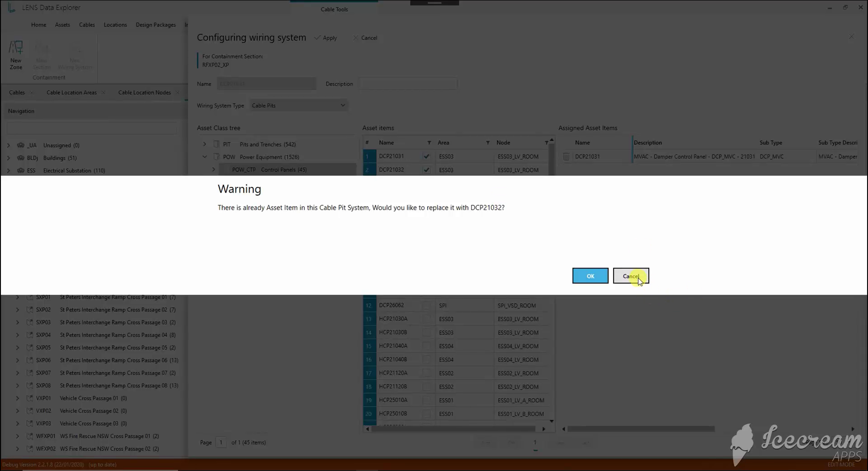Confirm the warning with OK
The image size is (868, 471).
tap(590, 276)
